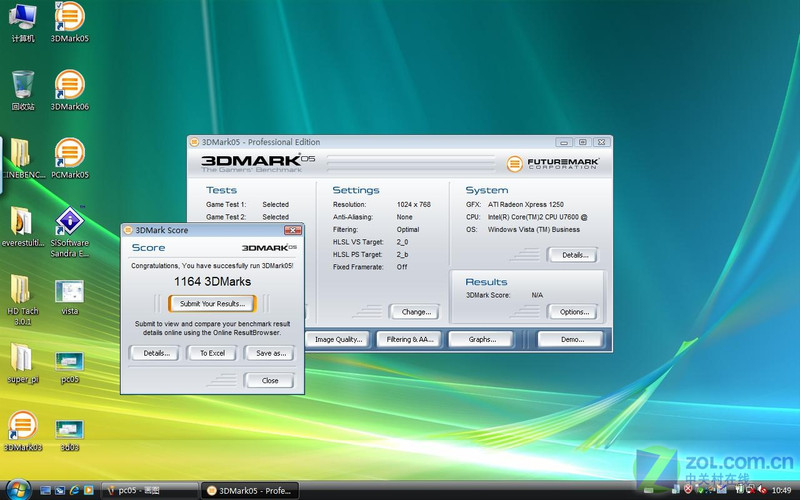
Task: Click the power plug battery tray icon
Action: click(739, 490)
